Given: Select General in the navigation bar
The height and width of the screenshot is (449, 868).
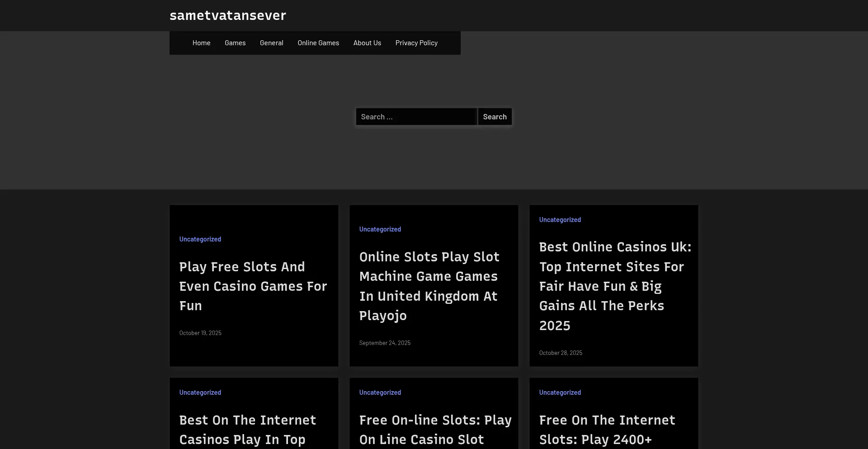Looking at the screenshot, I should click(x=271, y=43).
